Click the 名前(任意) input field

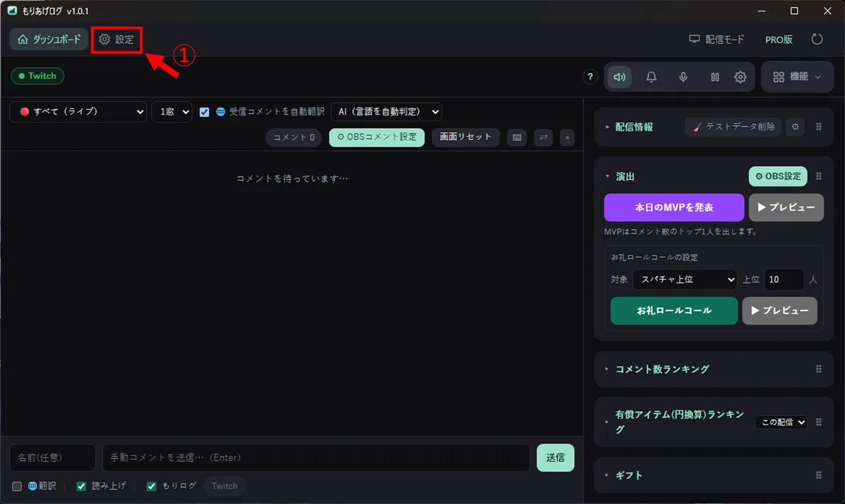pos(53,458)
